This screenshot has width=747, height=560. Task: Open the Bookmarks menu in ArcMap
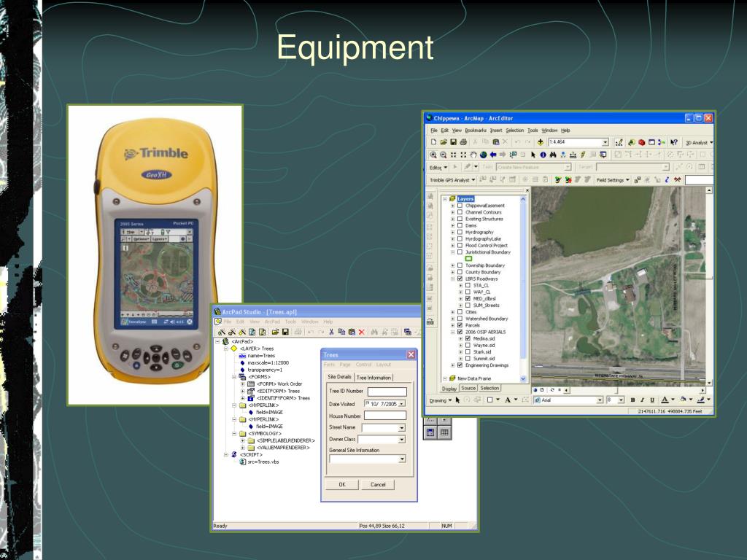tap(476, 131)
